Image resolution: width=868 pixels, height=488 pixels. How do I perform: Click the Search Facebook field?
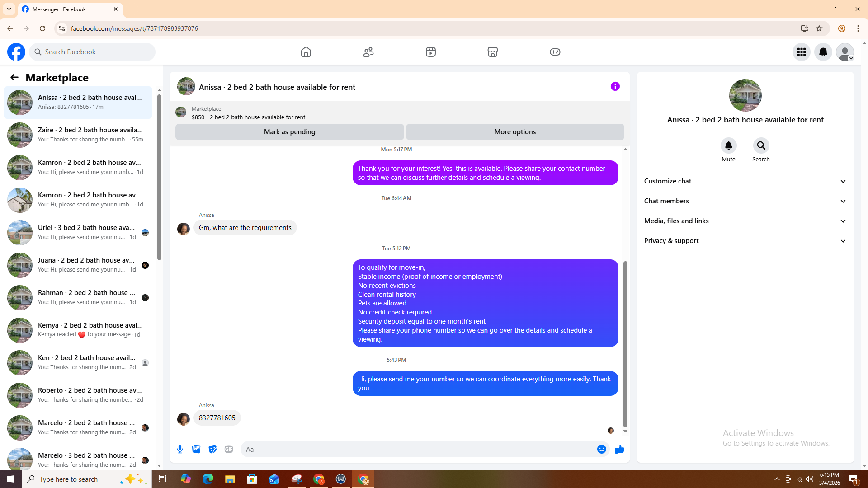click(92, 52)
